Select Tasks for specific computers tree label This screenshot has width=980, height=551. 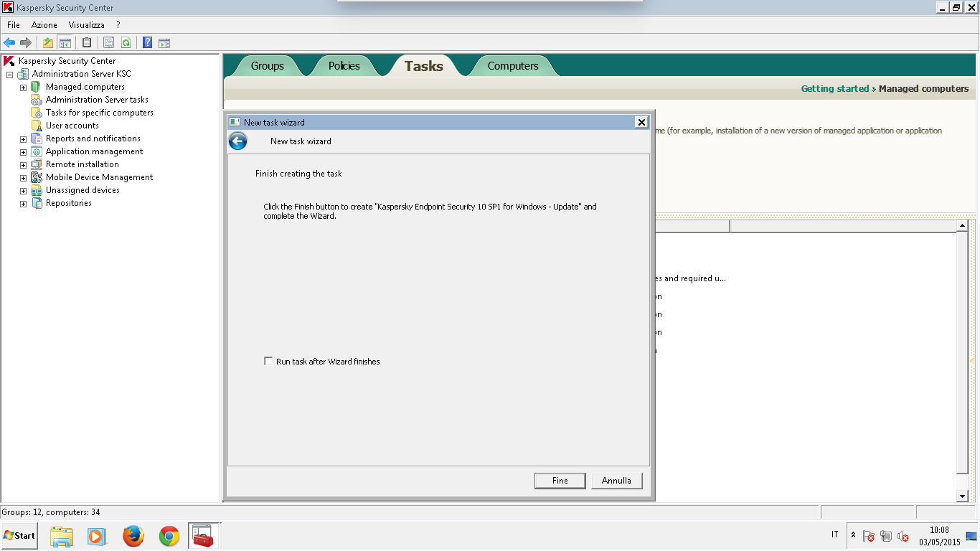click(100, 113)
